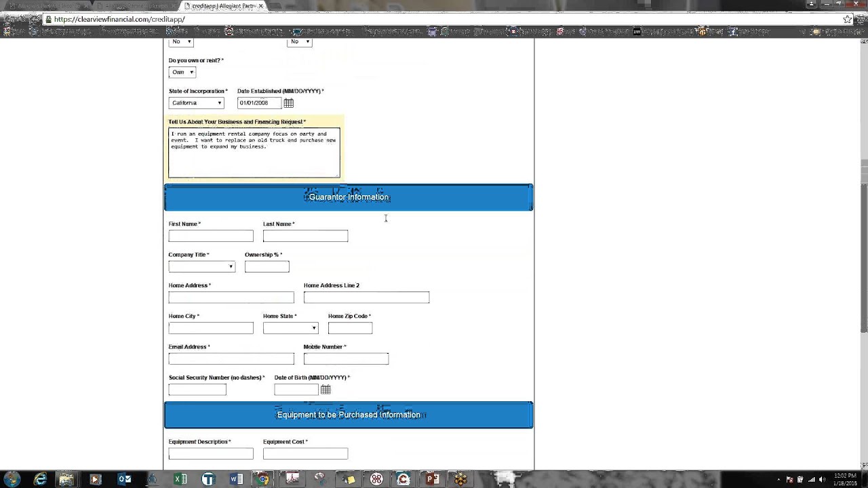Open the sticky notes taskbar icon
Viewport: 868px width, 488px height.
coord(348,479)
